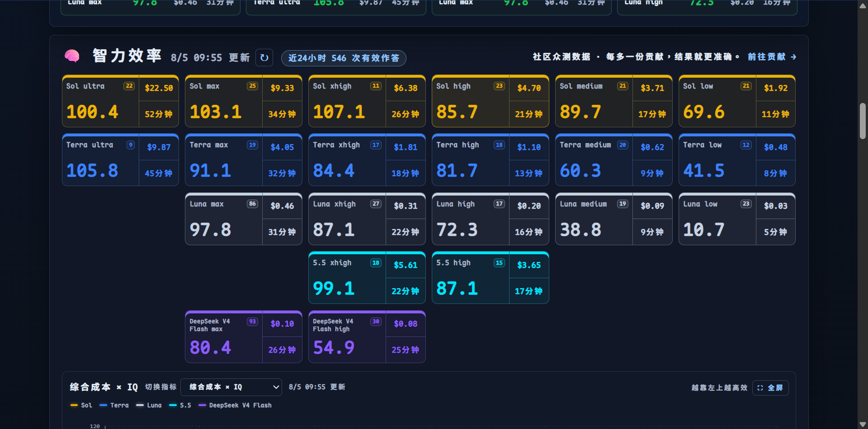Click the 越靠左上越高效 hint text

pyautogui.click(x=719, y=388)
